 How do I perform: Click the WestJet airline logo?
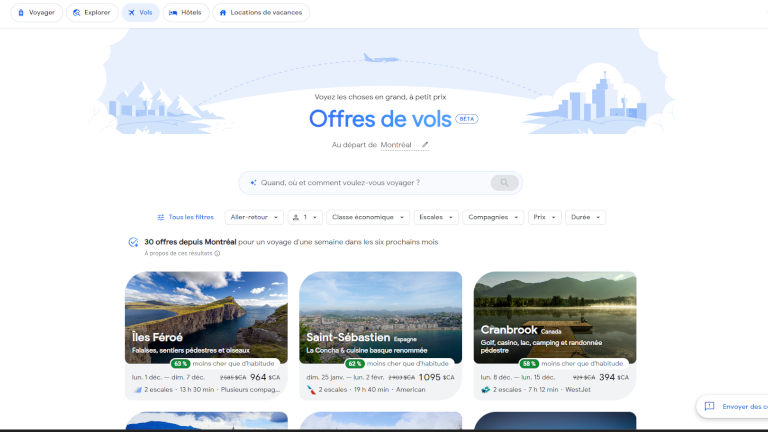(485, 389)
